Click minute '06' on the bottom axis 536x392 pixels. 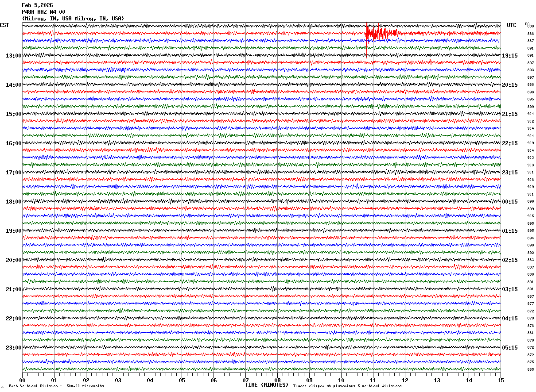coord(214,380)
